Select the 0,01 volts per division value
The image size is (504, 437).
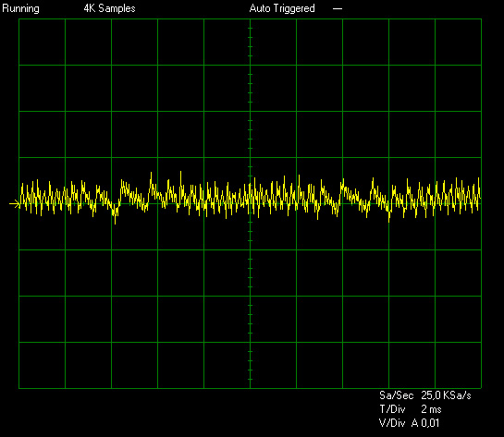click(430, 423)
